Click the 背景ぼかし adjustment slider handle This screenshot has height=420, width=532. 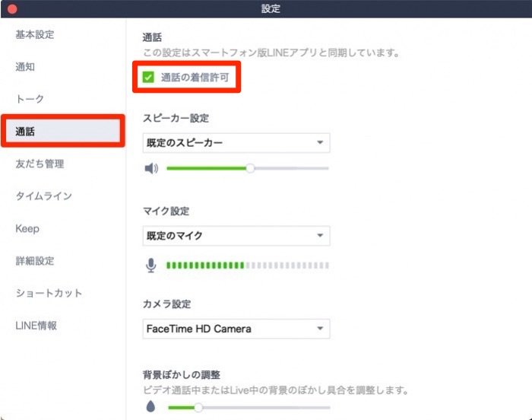[198, 407]
